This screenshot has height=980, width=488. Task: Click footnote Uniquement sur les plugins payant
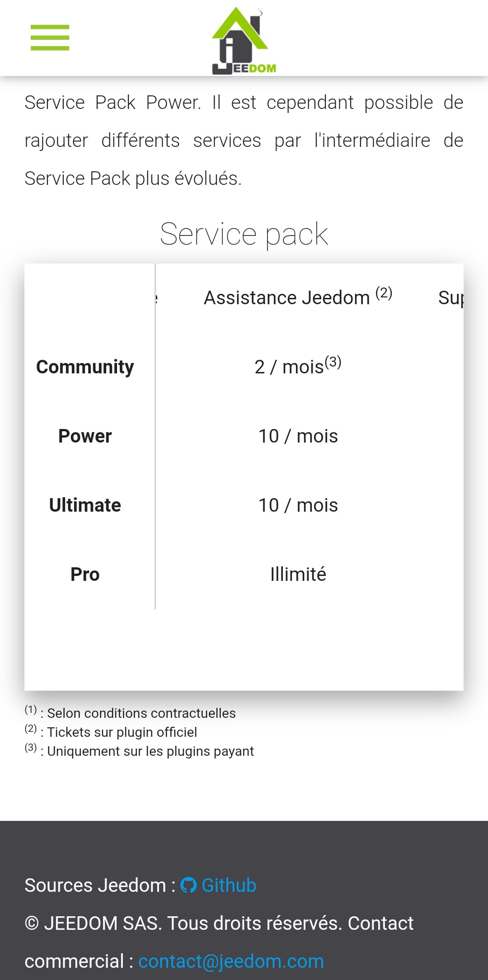tap(139, 750)
